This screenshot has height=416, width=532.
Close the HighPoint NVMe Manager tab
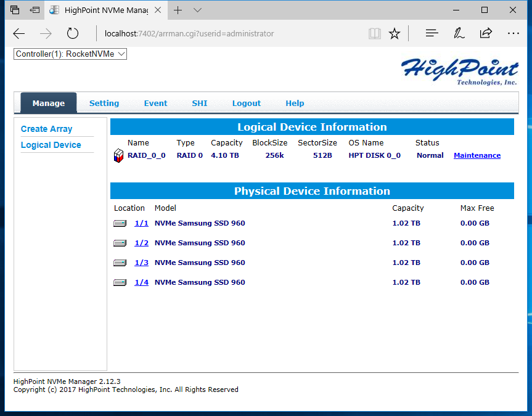(158, 10)
